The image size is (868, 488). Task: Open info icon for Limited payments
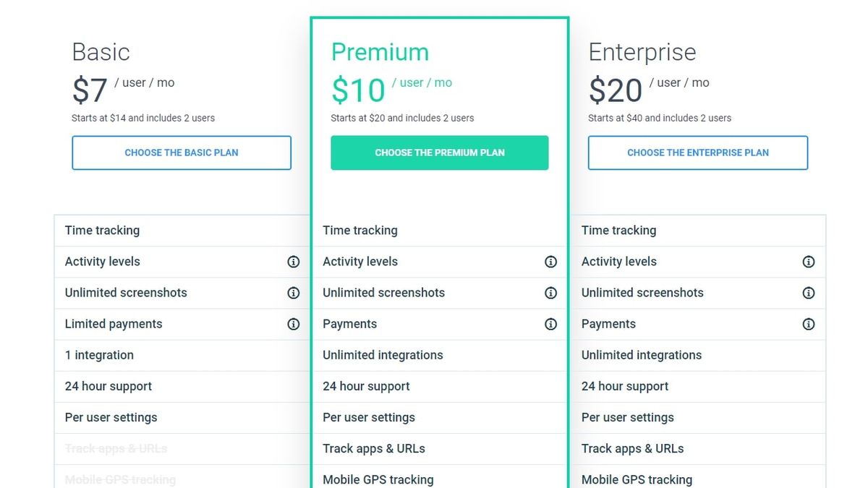[x=293, y=324]
